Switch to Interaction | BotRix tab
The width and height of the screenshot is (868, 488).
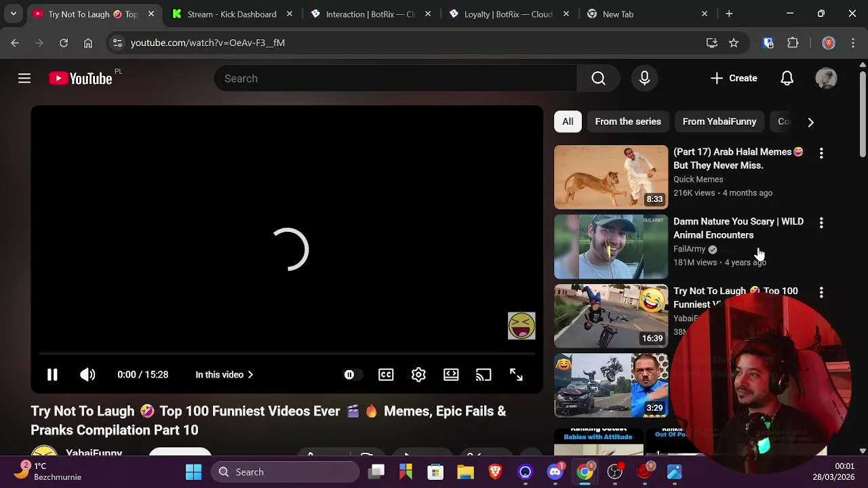pyautogui.click(x=370, y=14)
